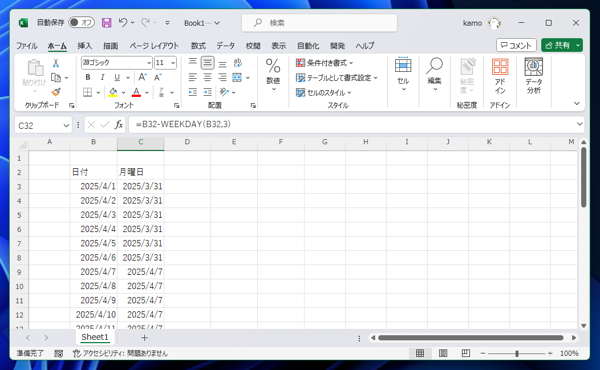Select the Sheet1 tab
Screen dimensions: 600x370
click(x=95, y=337)
